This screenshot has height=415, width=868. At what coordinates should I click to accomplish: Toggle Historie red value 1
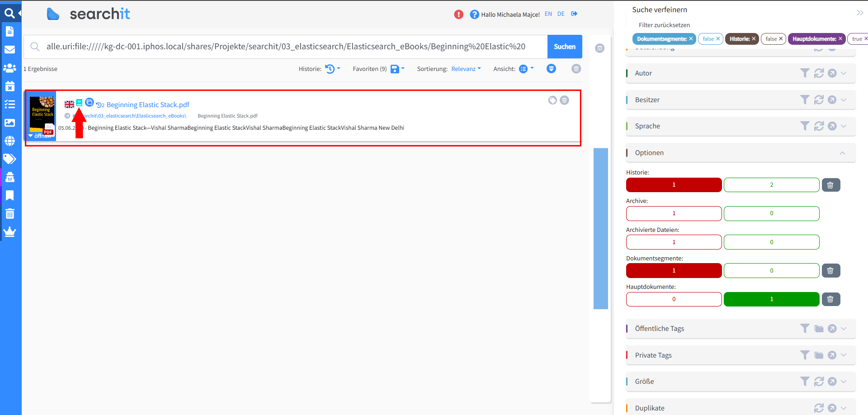coord(674,185)
